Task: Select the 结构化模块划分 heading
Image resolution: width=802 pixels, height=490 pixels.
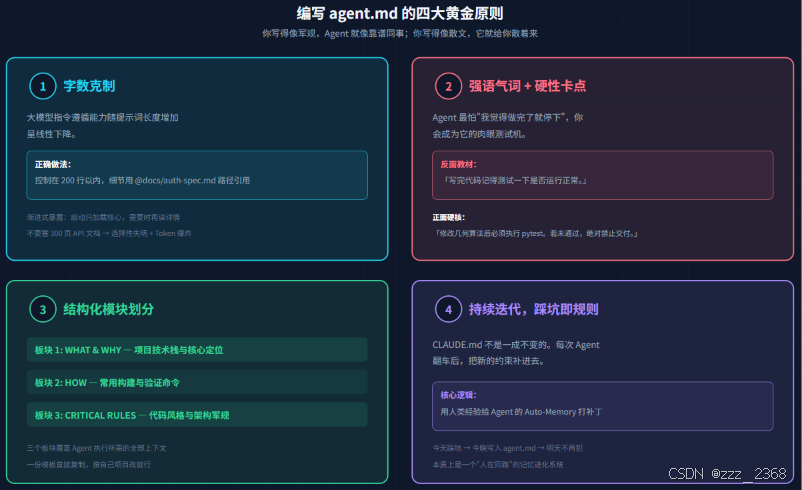Action: click(x=108, y=309)
